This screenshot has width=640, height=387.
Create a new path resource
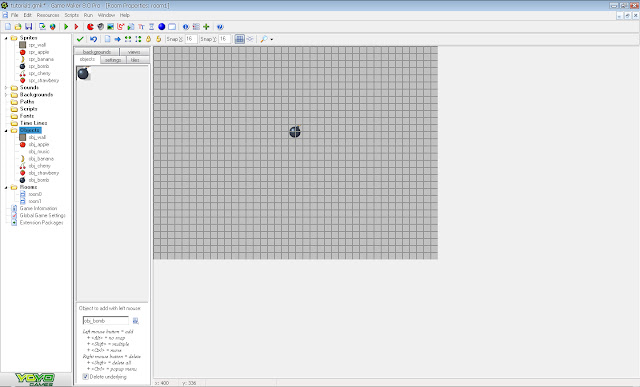click(x=120, y=27)
